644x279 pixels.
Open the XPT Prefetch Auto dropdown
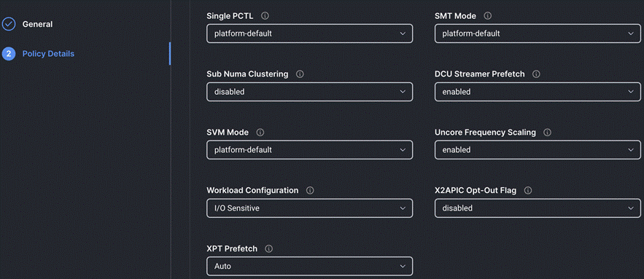310,267
